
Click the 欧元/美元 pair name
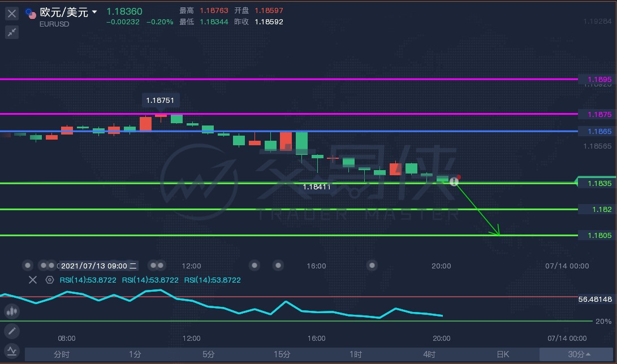pyautogui.click(x=64, y=12)
